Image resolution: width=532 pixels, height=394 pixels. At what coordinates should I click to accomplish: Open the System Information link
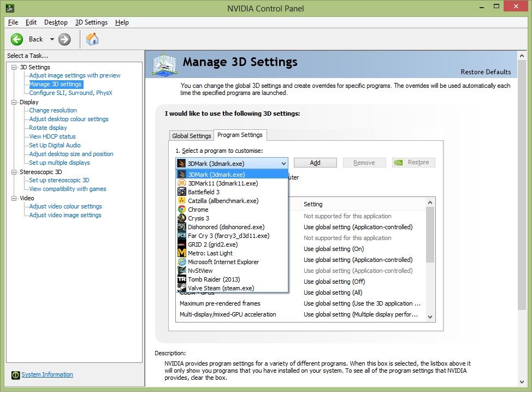pyautogui.click(x=47, y=374)
